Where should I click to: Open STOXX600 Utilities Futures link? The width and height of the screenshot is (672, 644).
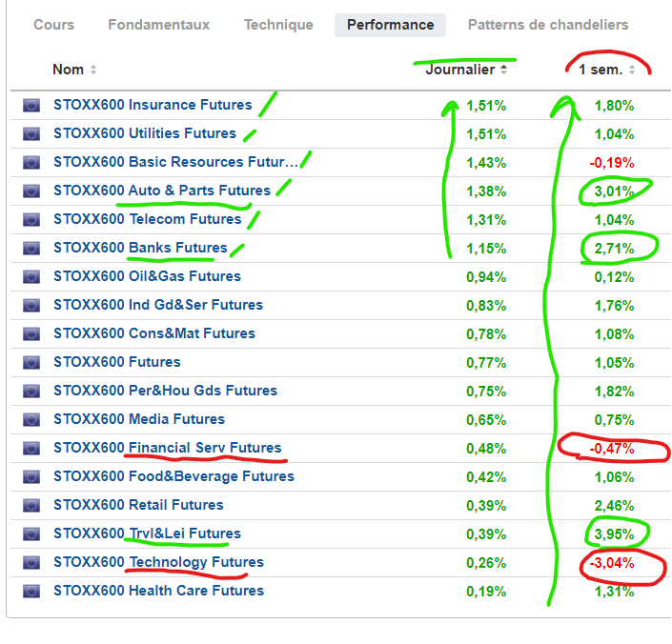coord(145,133)
